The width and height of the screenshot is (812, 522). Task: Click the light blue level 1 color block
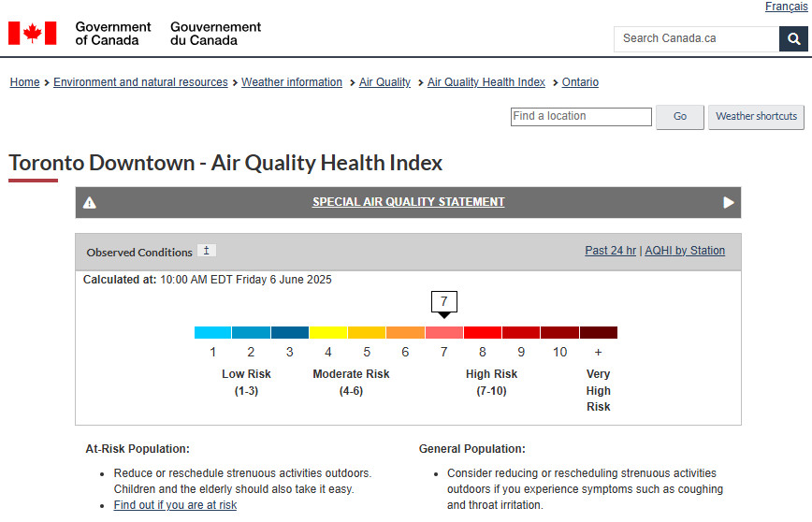tap(212, 332)
